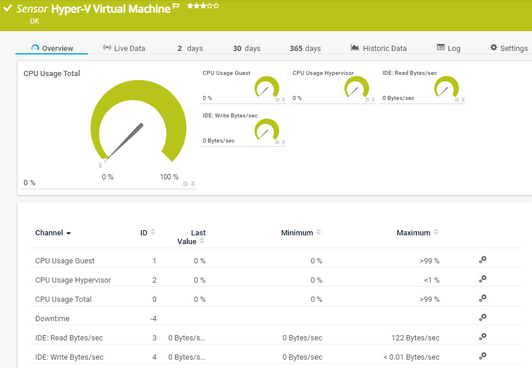Open the Settings tab
532x368 pixels.
click(x=509, y=48)
